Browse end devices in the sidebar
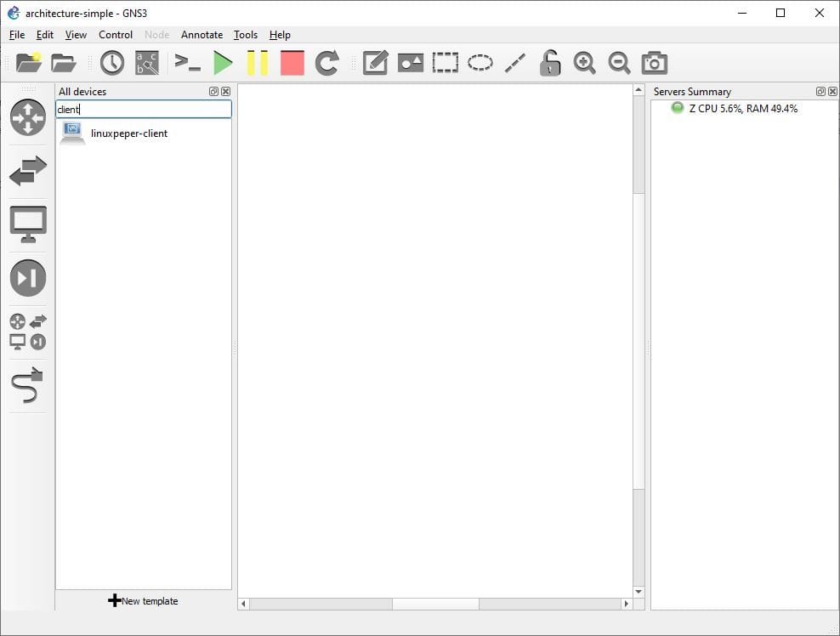 click(27, 224)
